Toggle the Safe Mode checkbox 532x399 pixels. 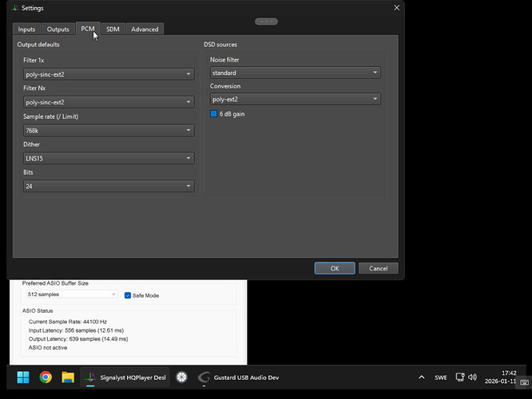[128, 295]
